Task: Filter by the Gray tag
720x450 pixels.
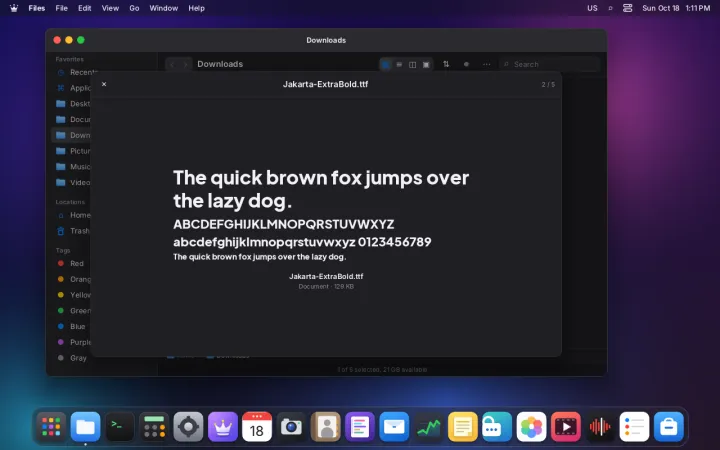Action: [x=72, y=358]
